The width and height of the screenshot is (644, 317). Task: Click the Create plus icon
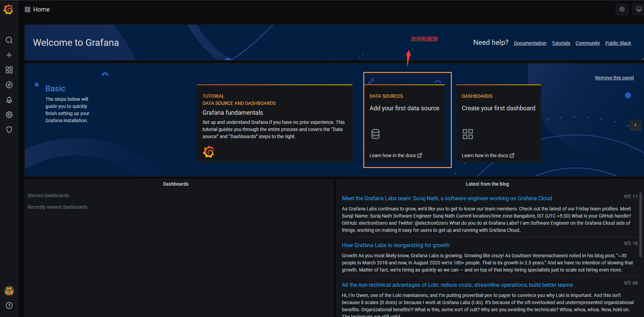(9, 55)
